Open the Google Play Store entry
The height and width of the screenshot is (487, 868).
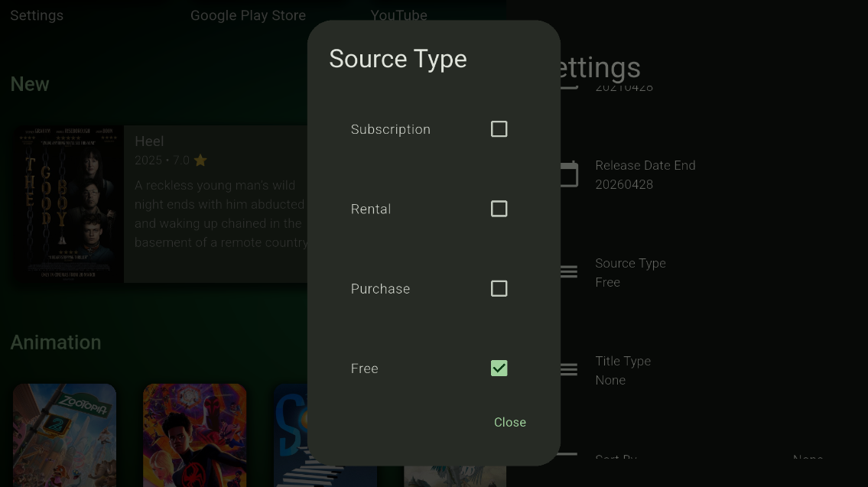[248, 15]
